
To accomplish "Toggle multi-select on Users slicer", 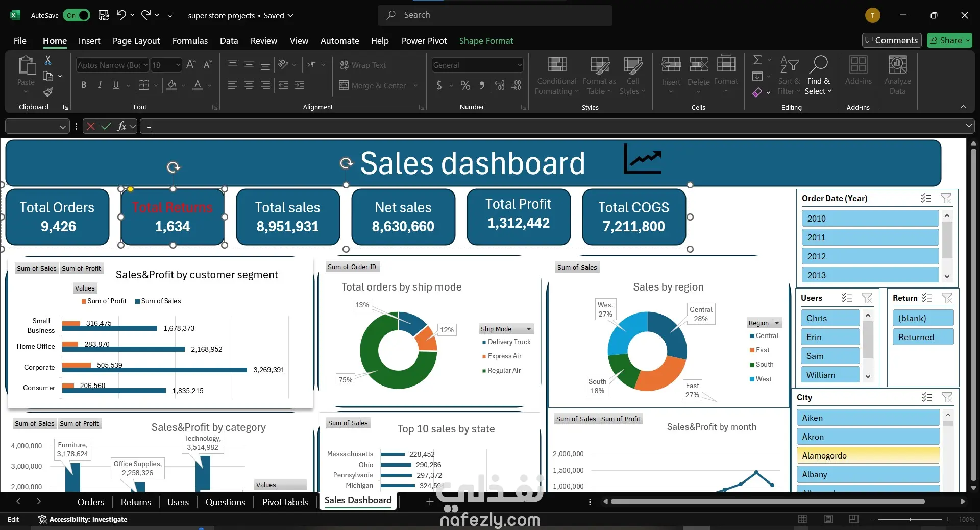I will [847, 298].
